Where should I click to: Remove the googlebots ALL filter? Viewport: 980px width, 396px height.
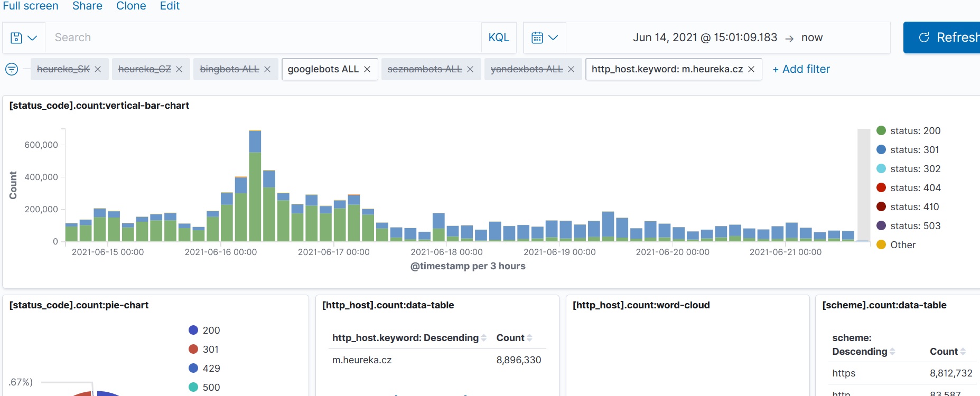pyautogui.click(x=367, y=69)
